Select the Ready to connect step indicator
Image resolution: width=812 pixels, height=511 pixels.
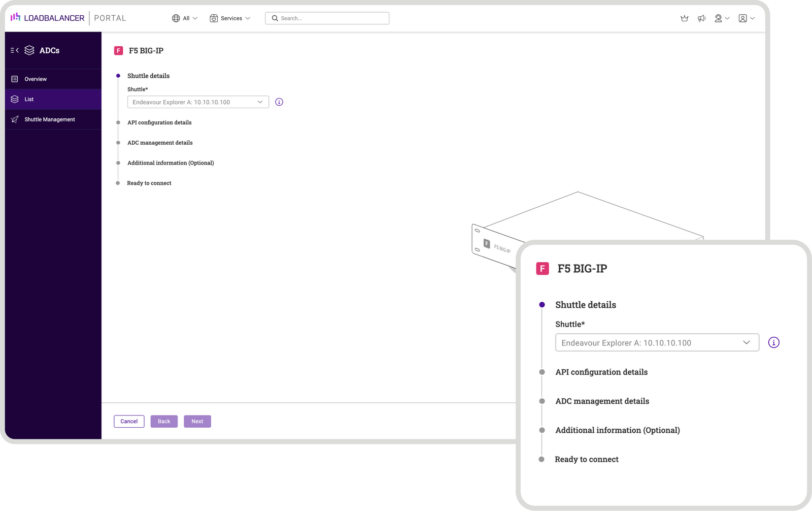[118, 183]
